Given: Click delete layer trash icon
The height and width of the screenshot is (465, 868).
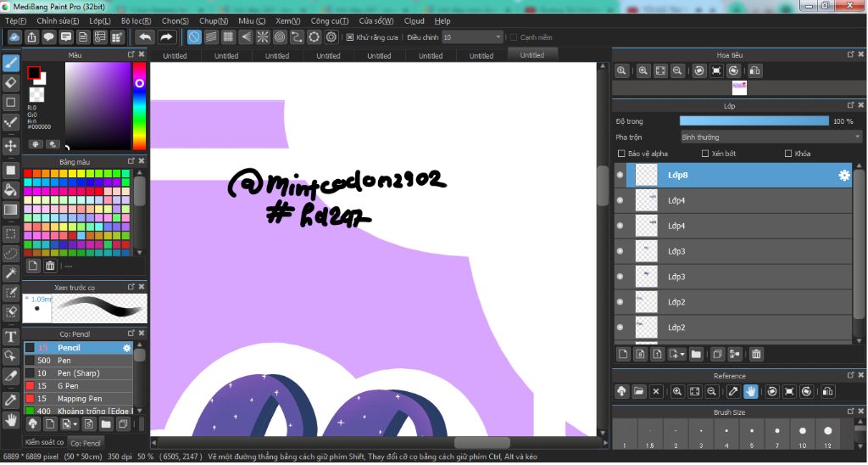Looking at the screenshot, I should (x=756, y=354).
